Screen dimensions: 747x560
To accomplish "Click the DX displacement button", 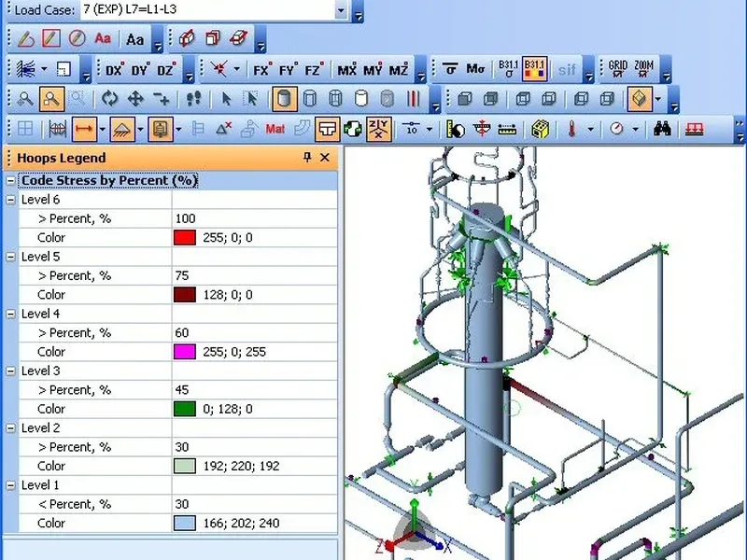I will click(114, 70).
